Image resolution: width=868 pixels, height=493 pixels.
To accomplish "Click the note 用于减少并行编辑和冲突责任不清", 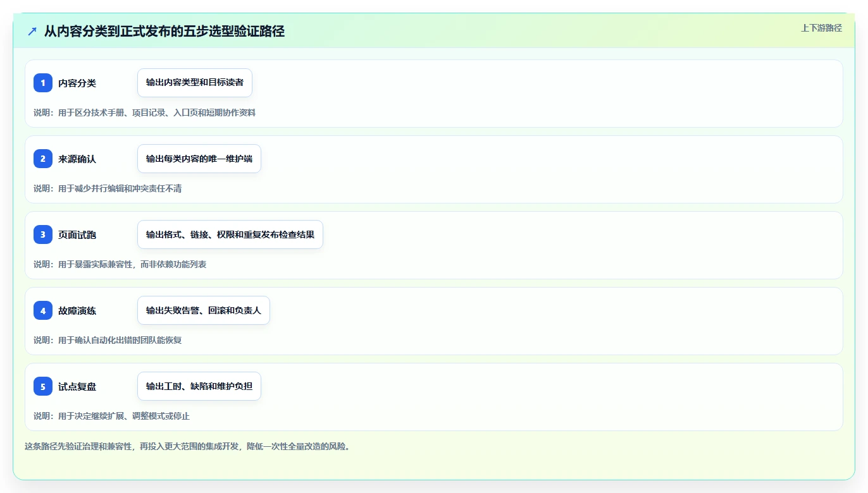I will click(x=120, y=188).
